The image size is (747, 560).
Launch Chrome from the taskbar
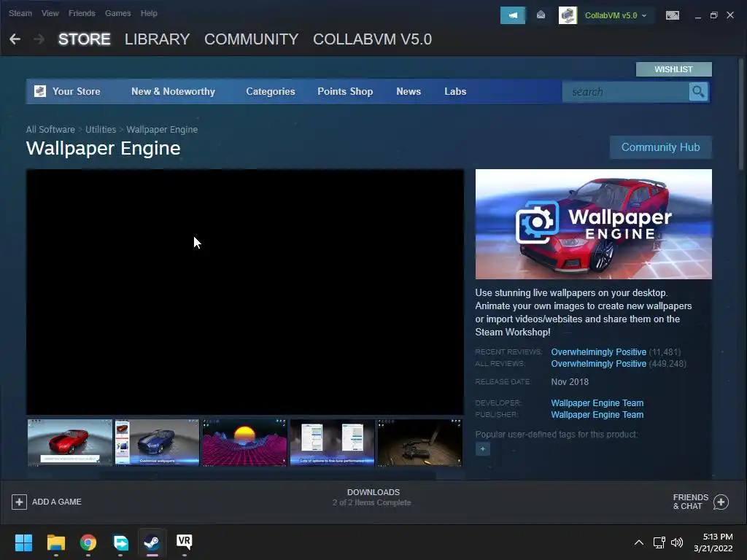click(88, 542)
